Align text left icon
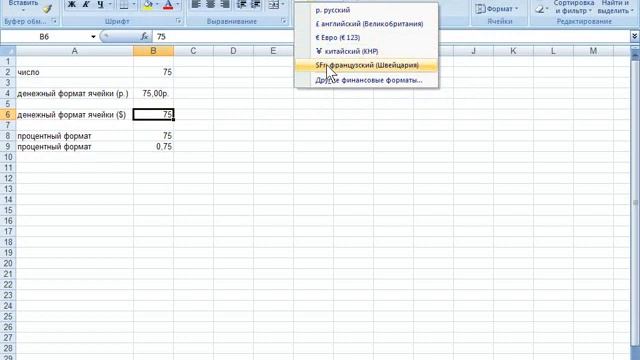 click(196, 4)
